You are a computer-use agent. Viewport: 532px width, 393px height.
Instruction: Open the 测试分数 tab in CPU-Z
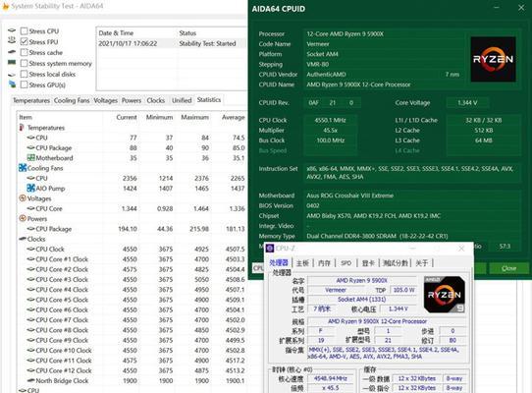pos(396,263)
